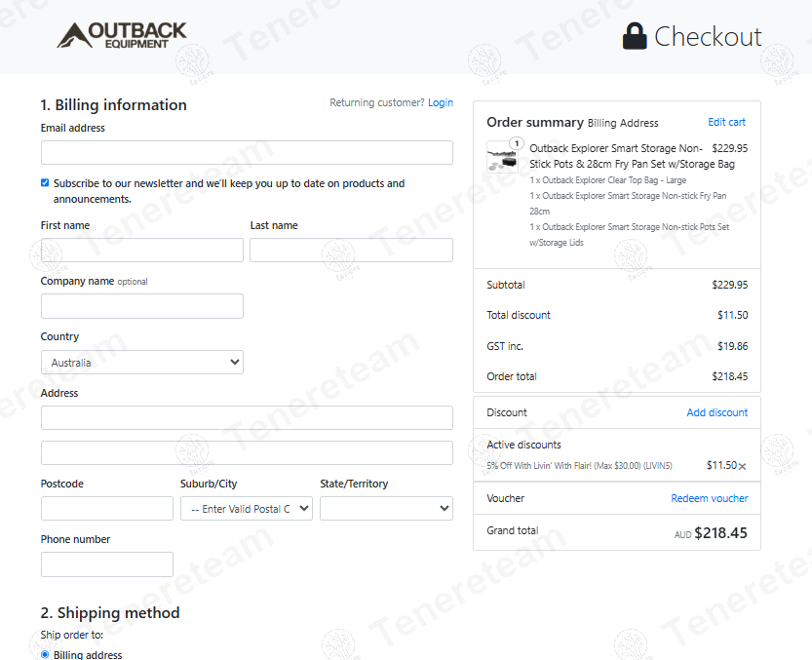Uncheck the newsletter subscription checkbox

tap(45, 183)
